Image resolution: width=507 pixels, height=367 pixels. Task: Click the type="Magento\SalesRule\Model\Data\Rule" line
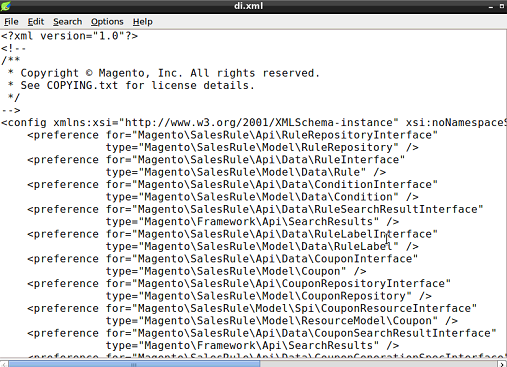pyautogui.click(x=246, y=172)
